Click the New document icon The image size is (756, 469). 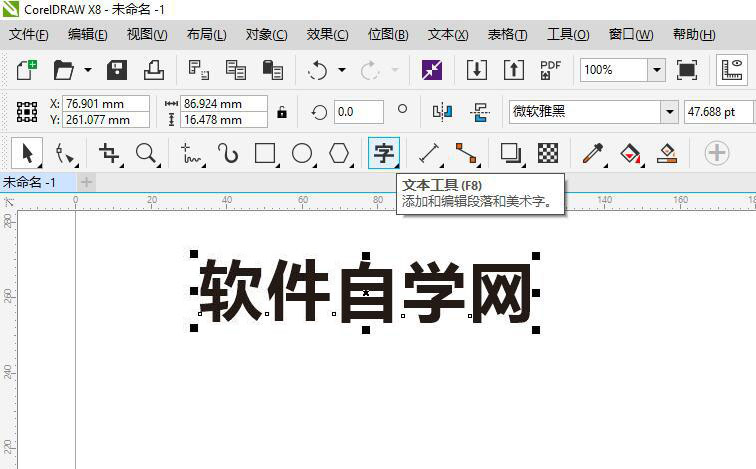pos(27,70)
